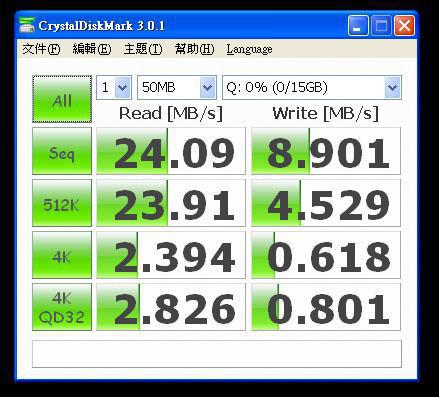Image resolution: width=439 pixels, height=397 pixels.
Task: Open the 編輯(E) menu
Action: click(92, 49)
